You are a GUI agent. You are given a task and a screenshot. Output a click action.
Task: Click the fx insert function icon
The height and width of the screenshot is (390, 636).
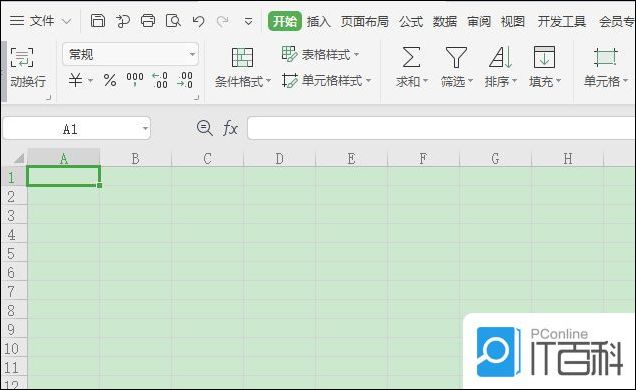coord(230,129)
